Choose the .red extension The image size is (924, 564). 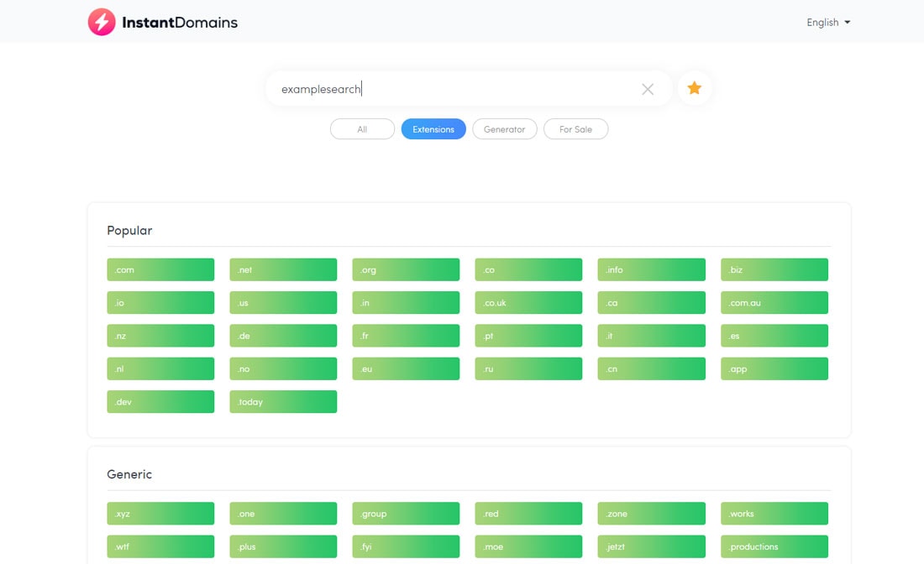click(528, 514)
